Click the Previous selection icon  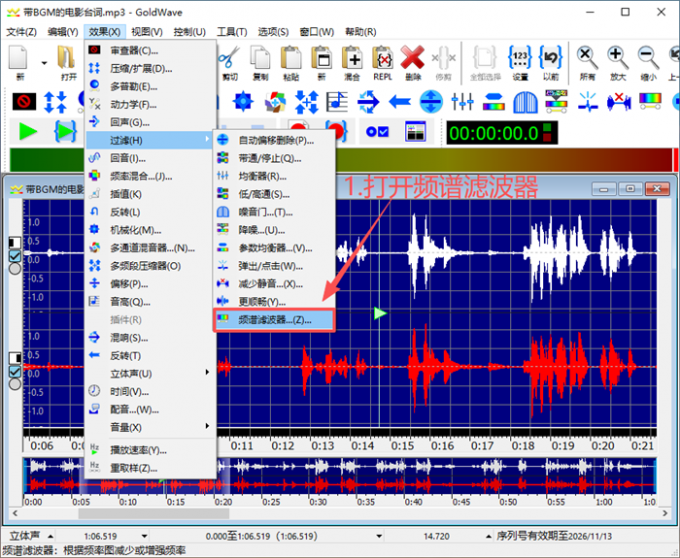point(551,58)
